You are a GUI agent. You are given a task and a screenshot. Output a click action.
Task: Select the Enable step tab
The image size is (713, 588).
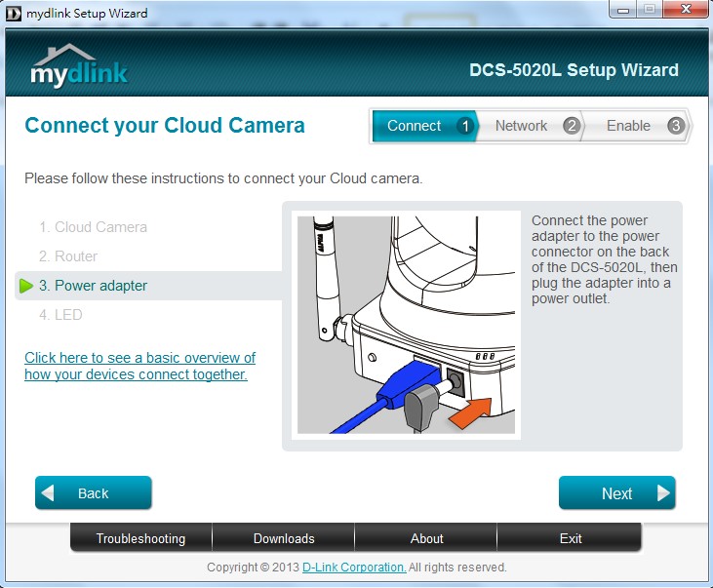(x=637, y=126)
